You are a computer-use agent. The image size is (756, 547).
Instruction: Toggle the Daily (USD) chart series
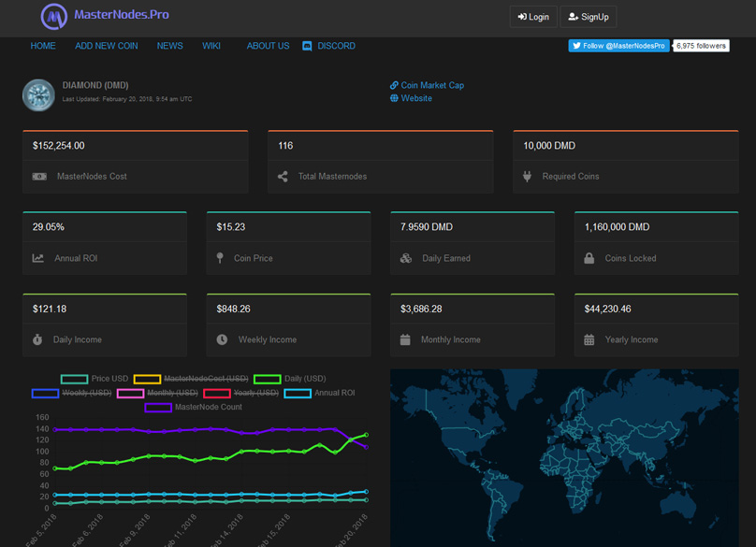coord(290,379)
